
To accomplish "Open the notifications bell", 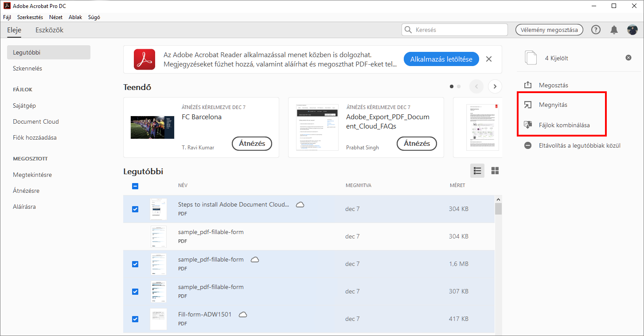I will [x=614, y=30].
